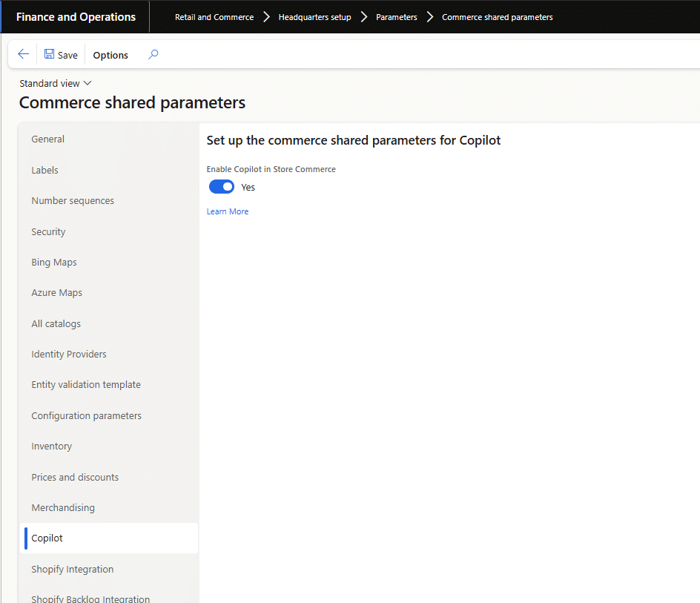The width and height of the screenshot is (700, 603).
Task: Select the Bing Maps tab
Action: 54,262
